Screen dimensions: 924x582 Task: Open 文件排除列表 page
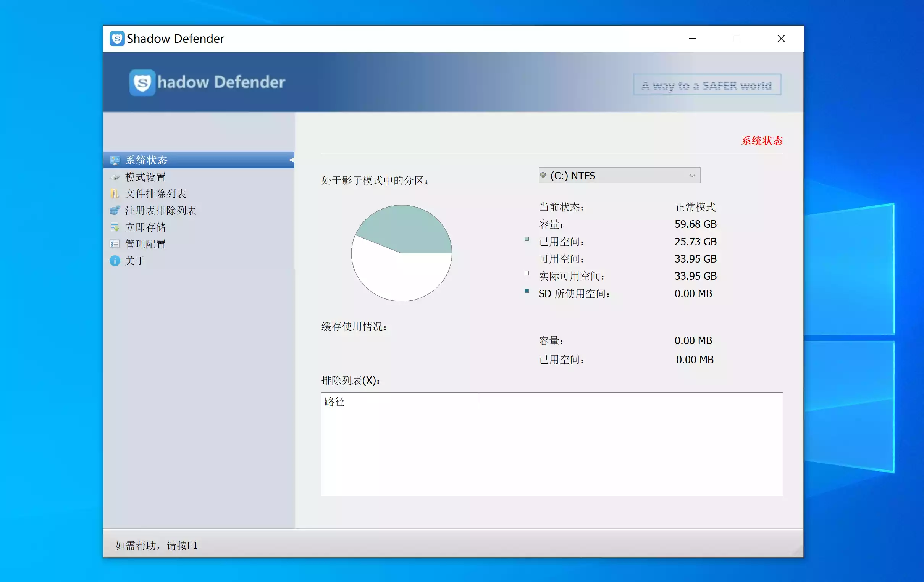pyautogui.click(x=199, y=194)
